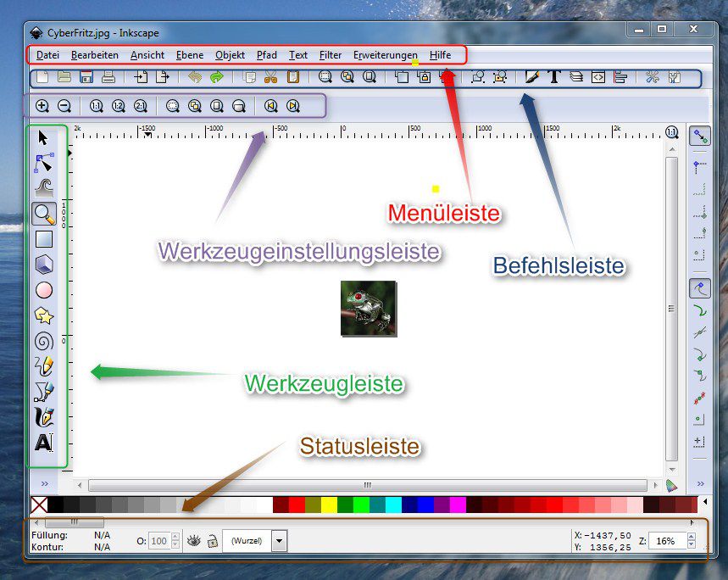
Task: Select the Rectangle tool
Action: (x=44, y=239)
